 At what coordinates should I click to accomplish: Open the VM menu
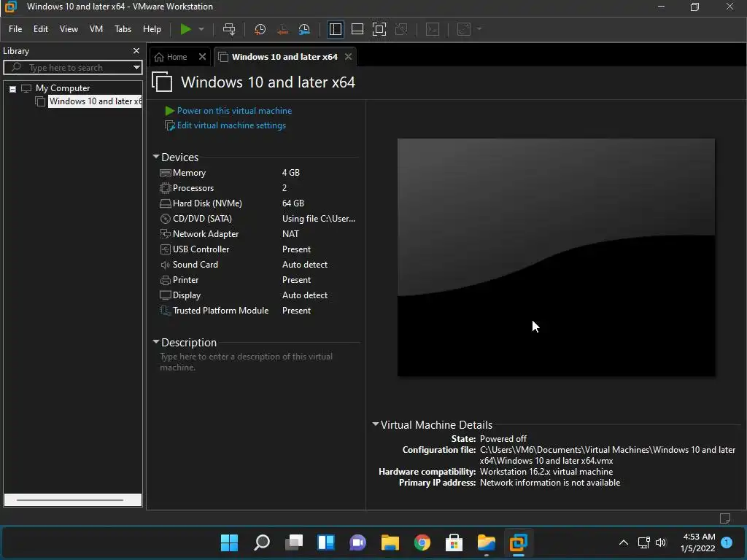(96, 29)
